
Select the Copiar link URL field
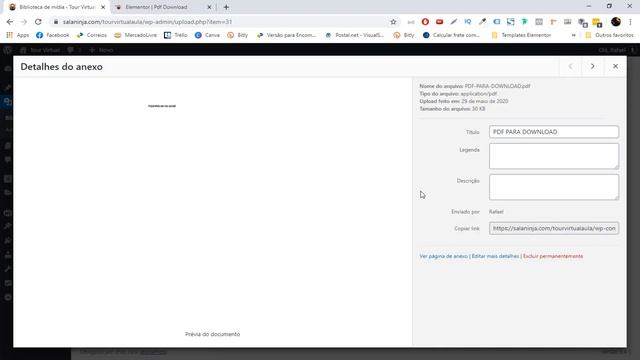point(554,228)
